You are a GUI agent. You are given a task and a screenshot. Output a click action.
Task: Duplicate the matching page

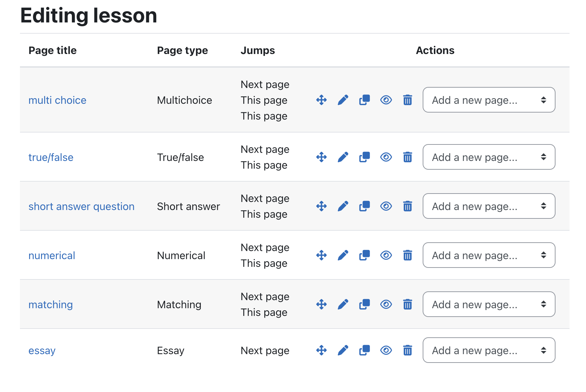point(364,304)
